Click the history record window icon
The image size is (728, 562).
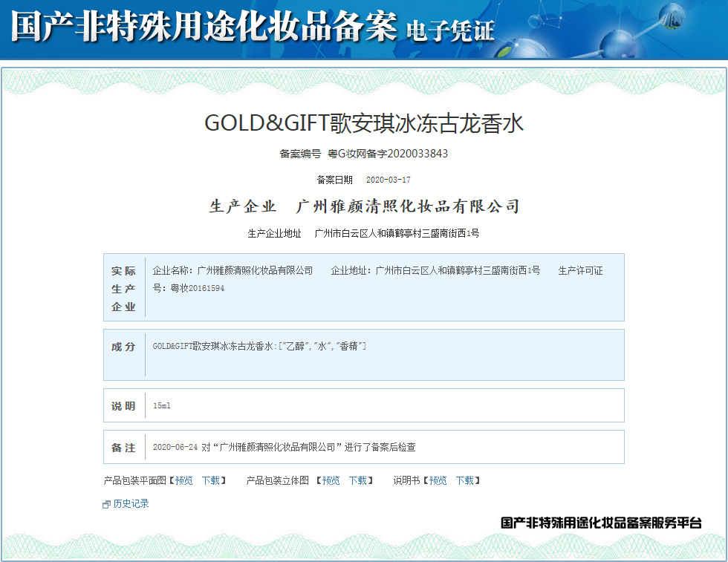coord(106,504)
